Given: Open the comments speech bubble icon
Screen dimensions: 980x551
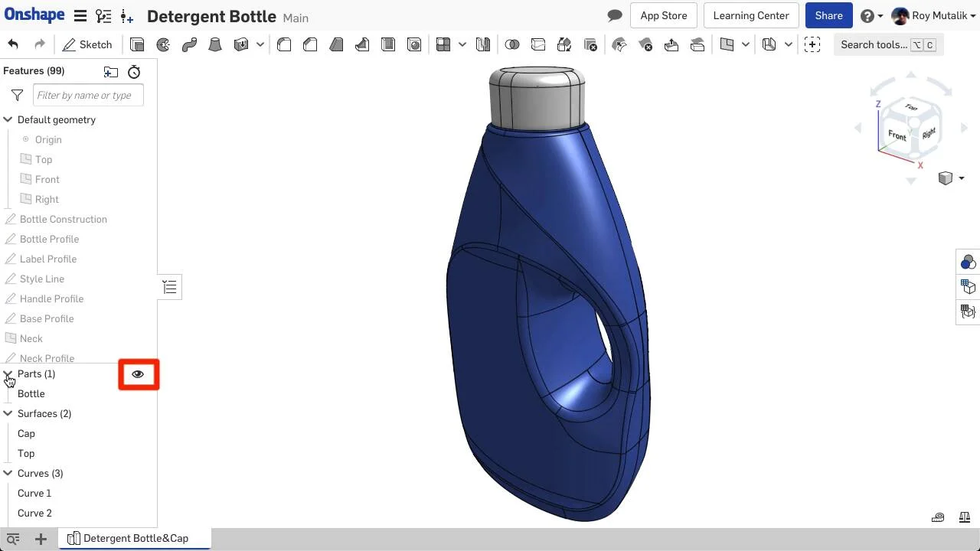Looking at the screenshot, I should (614, 15).
